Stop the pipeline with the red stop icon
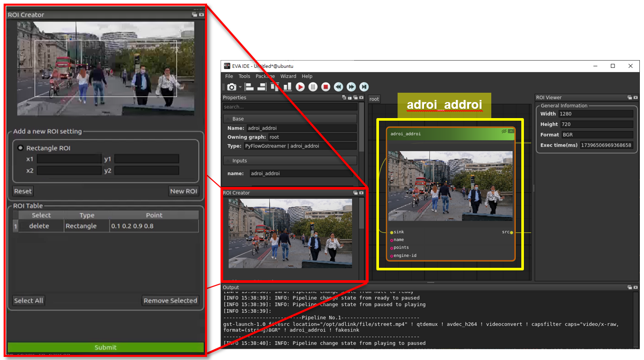 pyautogui.click(x=326, y=87)
